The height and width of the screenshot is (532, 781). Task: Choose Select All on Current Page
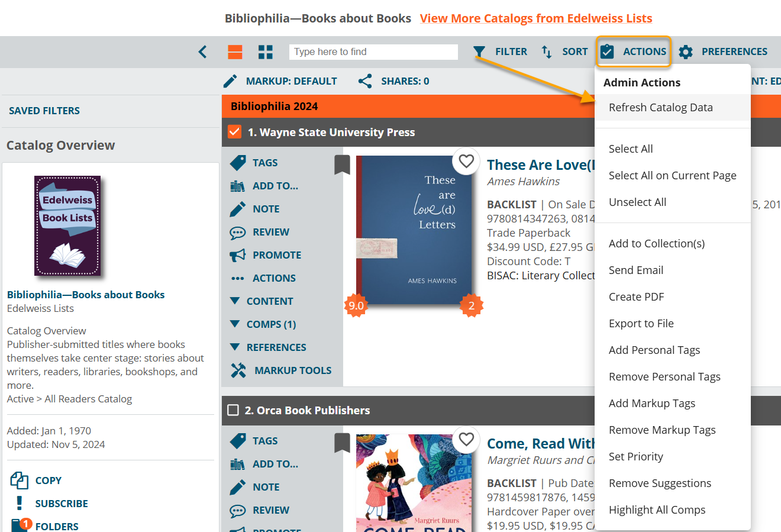pos(673,176)
